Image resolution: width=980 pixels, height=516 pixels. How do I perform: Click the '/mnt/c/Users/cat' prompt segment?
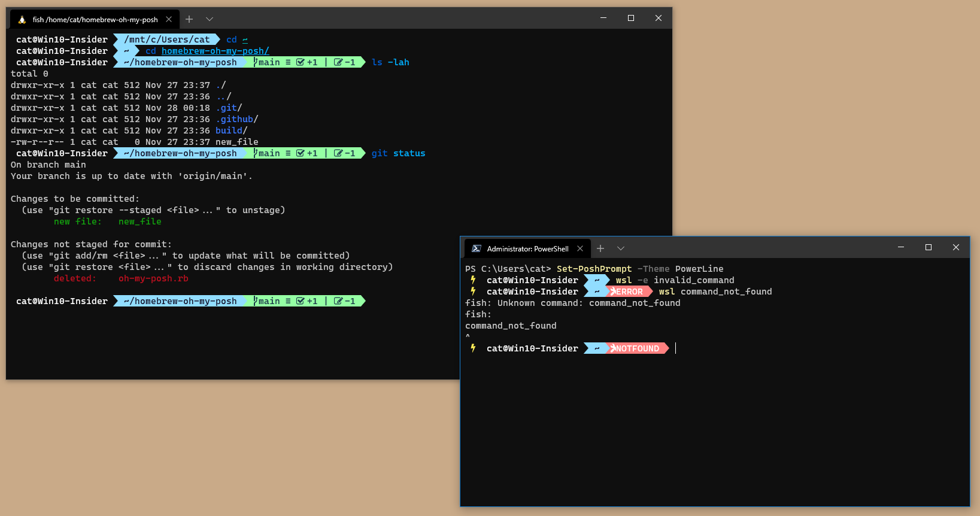[167, 40]
